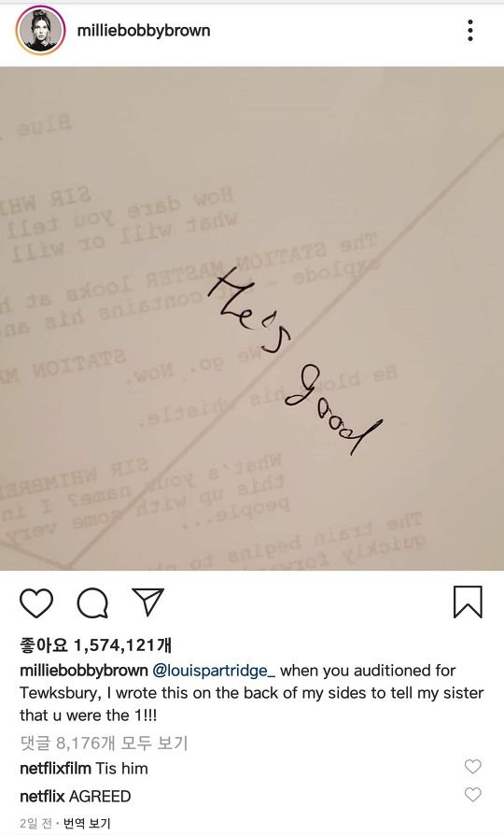This screenshot has width=504, height=835.
Task: Like the netflixfilm comment heart
Action: coord(472,766)
